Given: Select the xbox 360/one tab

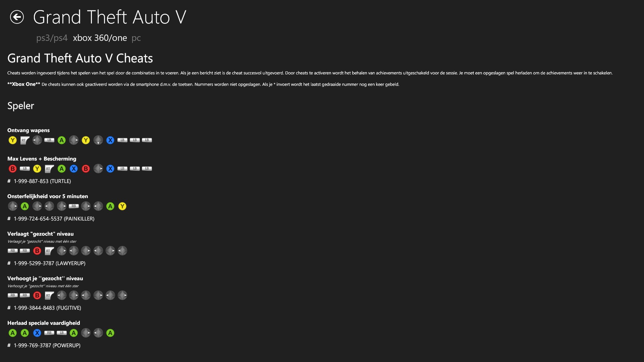Looking at the screenshot, I should pyautogui.click(x=100, y=38).
